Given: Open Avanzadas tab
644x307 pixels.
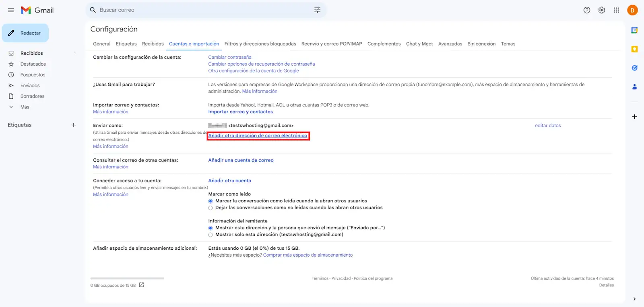Looking at the screenshot, I should tap(450, 44).
